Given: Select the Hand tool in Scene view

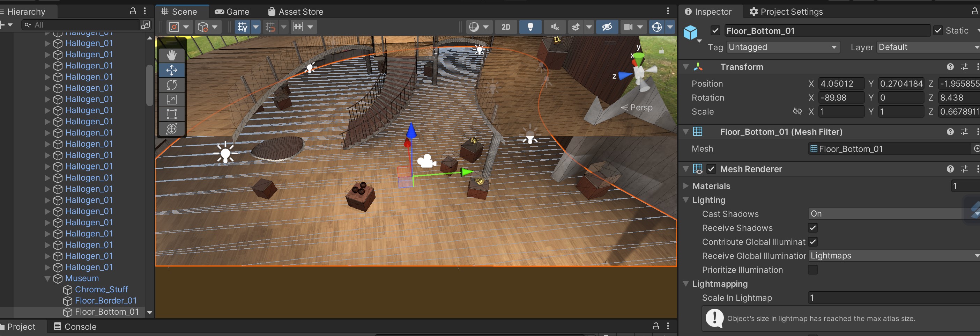Looking at the screenshot, I should point(172,55).
